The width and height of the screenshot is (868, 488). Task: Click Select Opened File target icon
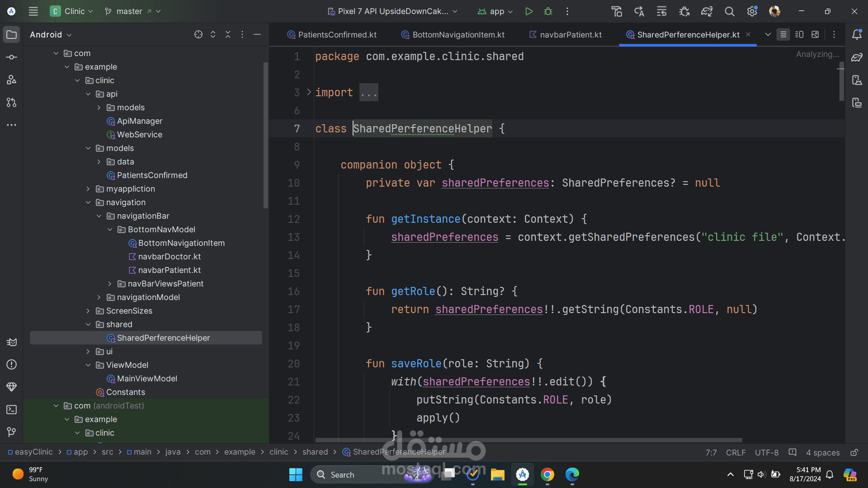198,34
